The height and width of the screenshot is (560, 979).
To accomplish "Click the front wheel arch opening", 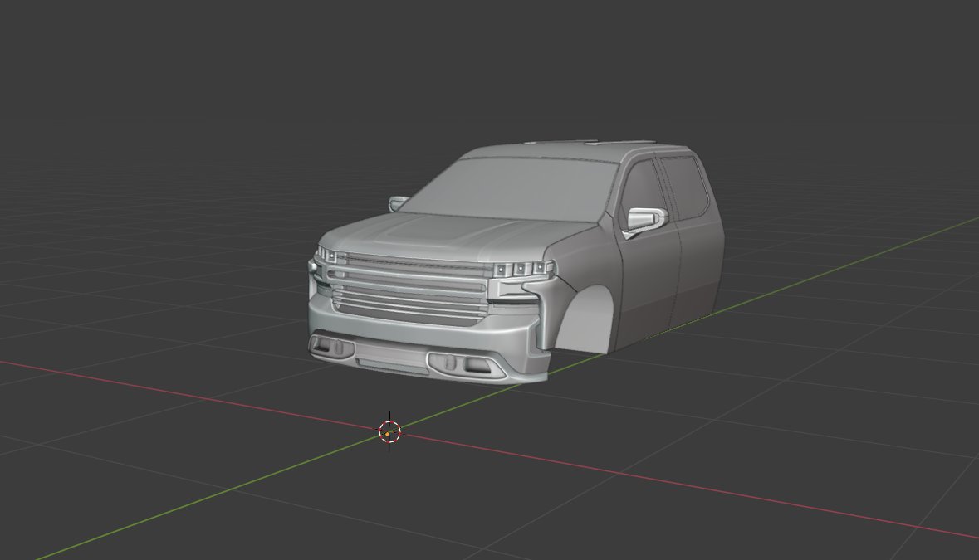I will tap(585, 321).
